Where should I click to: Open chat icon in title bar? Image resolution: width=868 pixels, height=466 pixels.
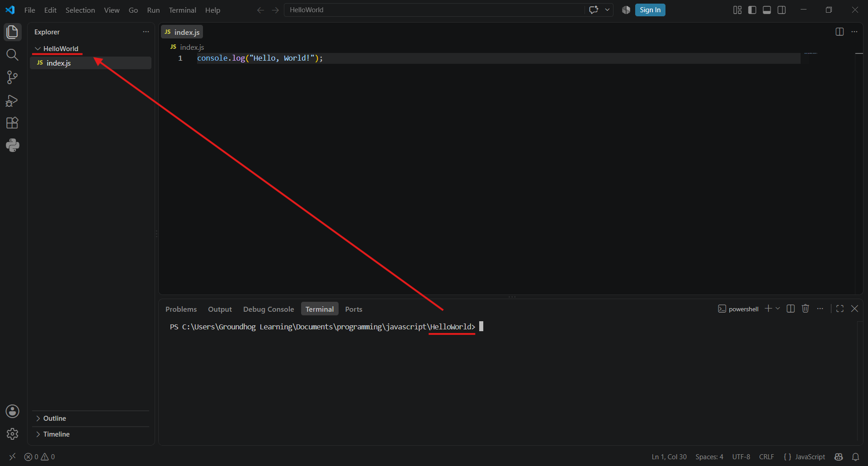(594, 10)
